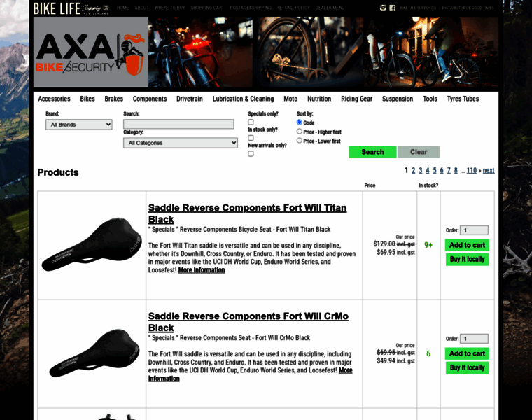Select Sort by Code radio
This screenshot has width=532, height=420.
click(300, 122)
